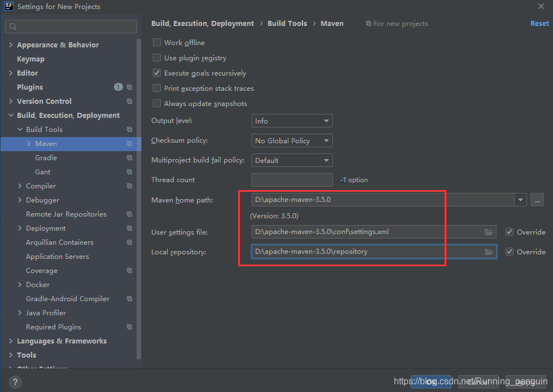
Task: Click the Version Control project-level copy icon
Action: (x=129, y=101)
